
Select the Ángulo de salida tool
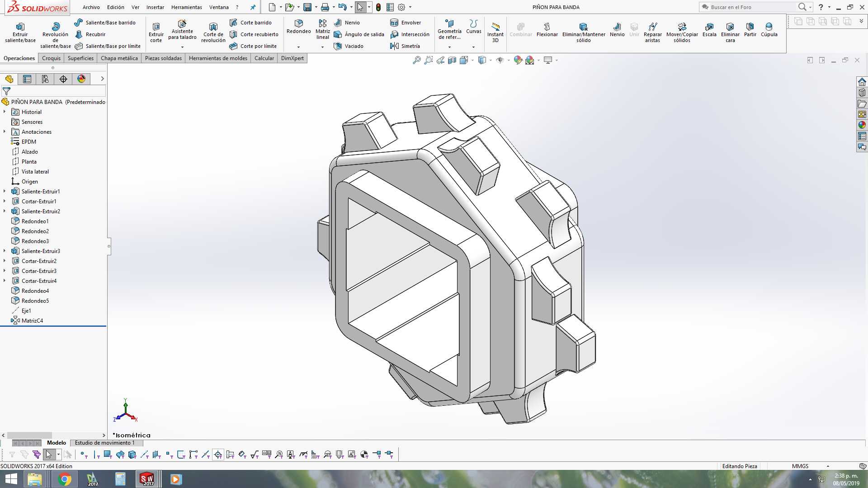(x=359, y=34)
